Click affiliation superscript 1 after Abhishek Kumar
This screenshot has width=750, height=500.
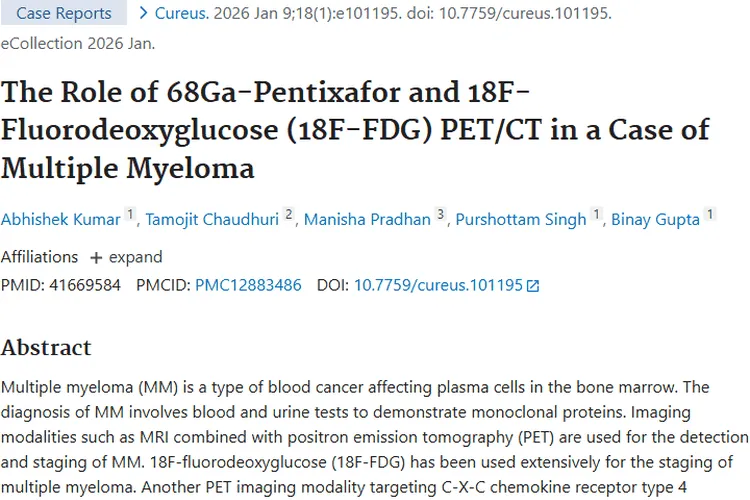point(130,215)
